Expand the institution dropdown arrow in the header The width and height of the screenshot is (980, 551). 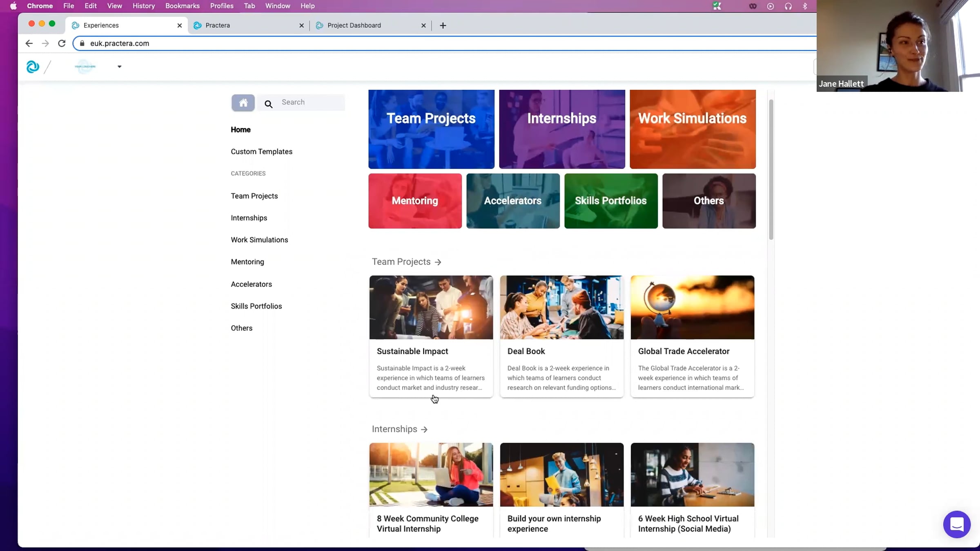point(119,67)
